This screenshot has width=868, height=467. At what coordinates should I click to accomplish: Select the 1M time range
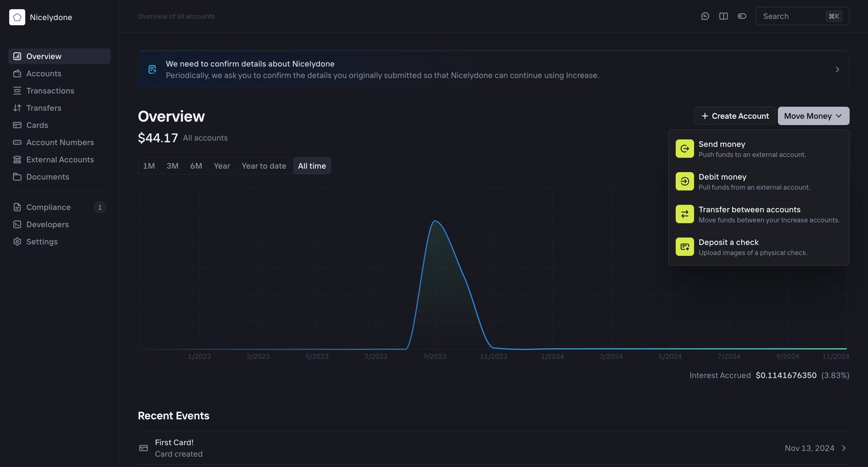[x=149, y=166]
